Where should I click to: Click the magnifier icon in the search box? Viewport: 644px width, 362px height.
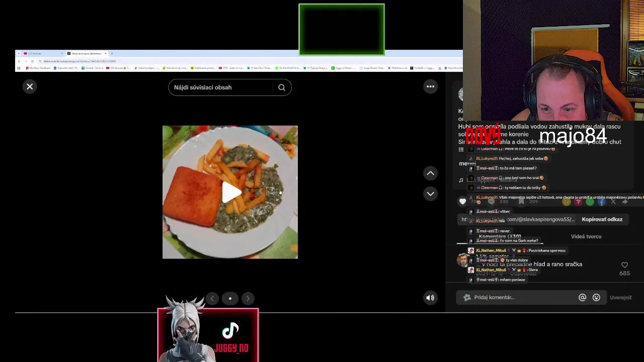point(282,87)
